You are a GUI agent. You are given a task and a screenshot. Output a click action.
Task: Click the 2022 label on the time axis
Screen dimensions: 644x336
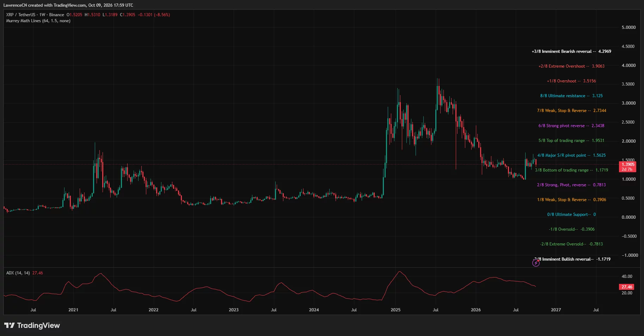click(153, 310)
